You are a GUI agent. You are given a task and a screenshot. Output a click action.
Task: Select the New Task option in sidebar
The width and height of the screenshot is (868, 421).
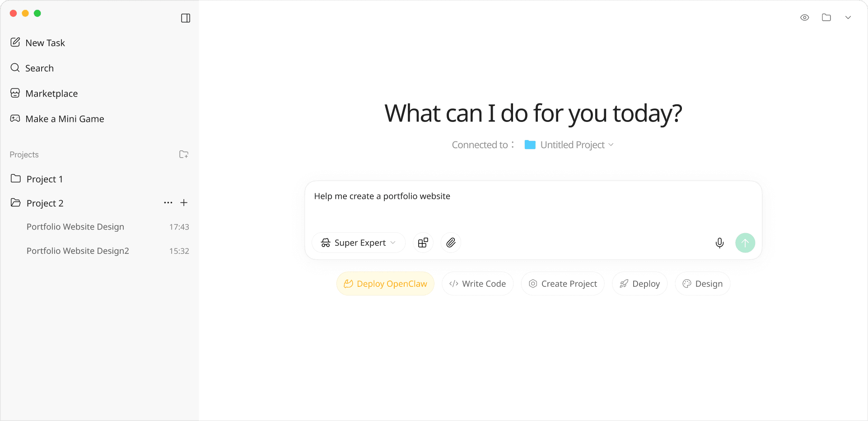click(45, 42)
